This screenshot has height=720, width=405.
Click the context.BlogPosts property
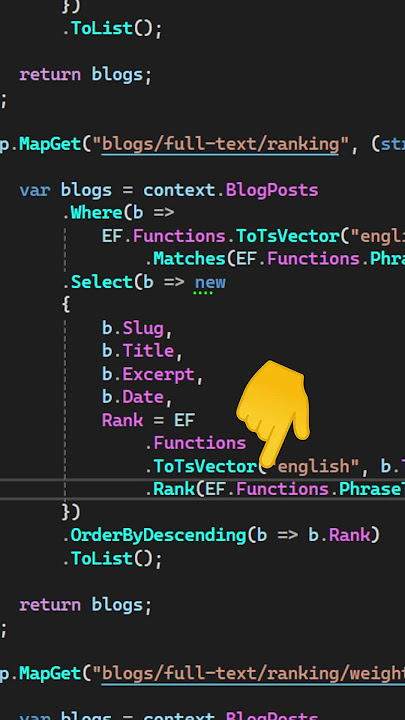click(231, 190)
